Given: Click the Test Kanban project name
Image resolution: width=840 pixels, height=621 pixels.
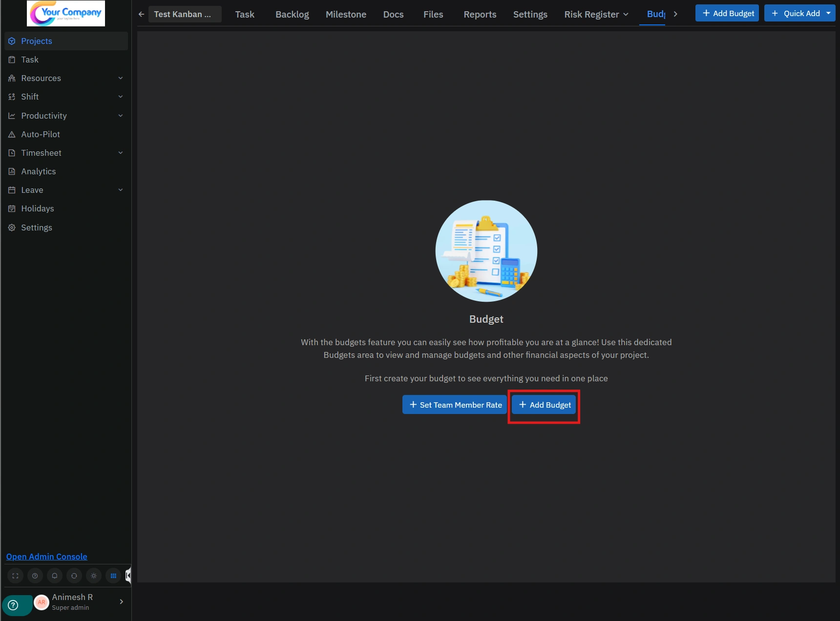Looking at the screenshot, I should (185, 14).
